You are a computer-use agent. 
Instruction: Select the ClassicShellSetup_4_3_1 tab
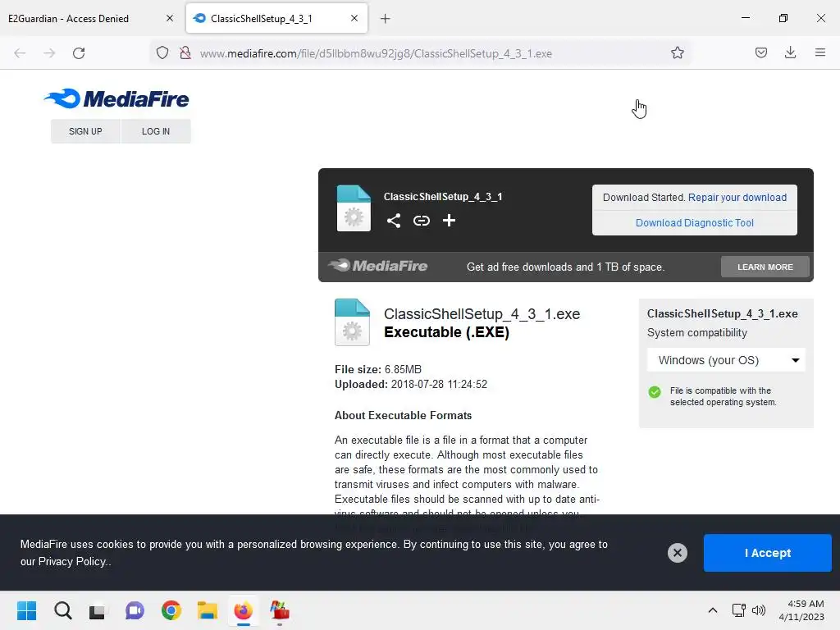pos(277,18)
